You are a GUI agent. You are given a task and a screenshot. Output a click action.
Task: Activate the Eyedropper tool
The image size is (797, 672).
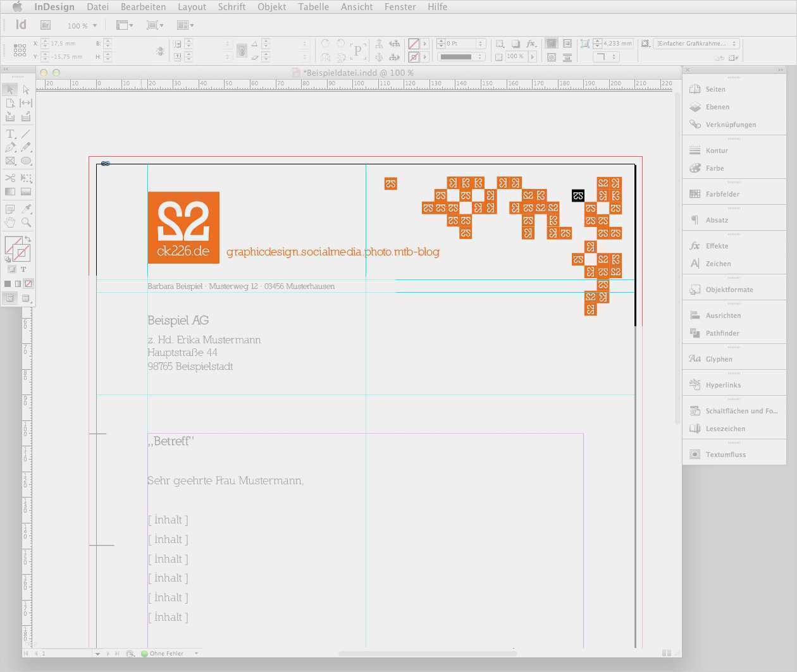click(26, 209)
